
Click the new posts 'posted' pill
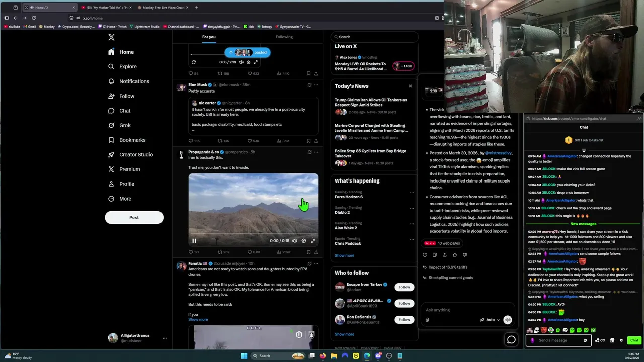tap(248, 52)
